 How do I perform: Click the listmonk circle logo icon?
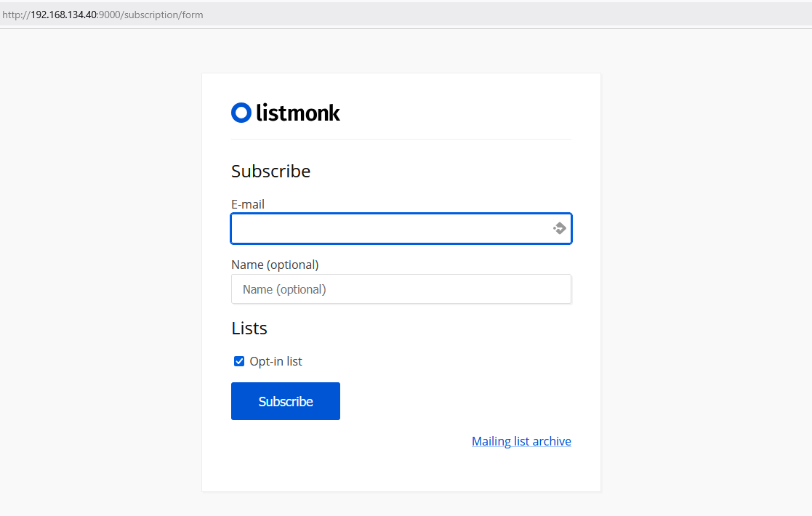click(x=241, y=113)
